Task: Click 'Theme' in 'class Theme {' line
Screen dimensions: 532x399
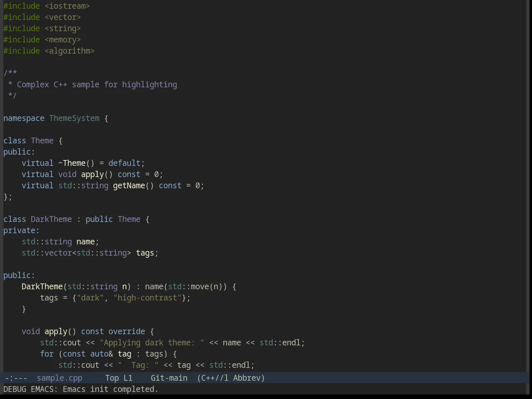Action: click(42, 140)
